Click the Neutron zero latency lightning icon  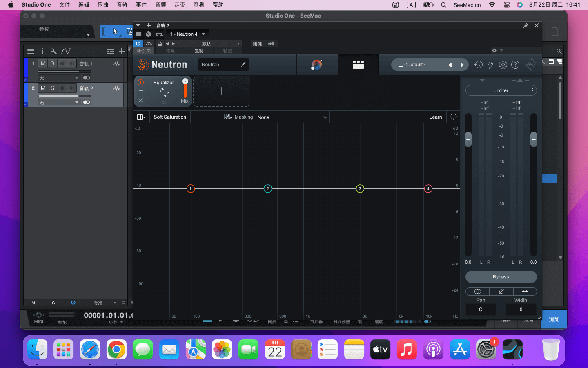[490, 65]
